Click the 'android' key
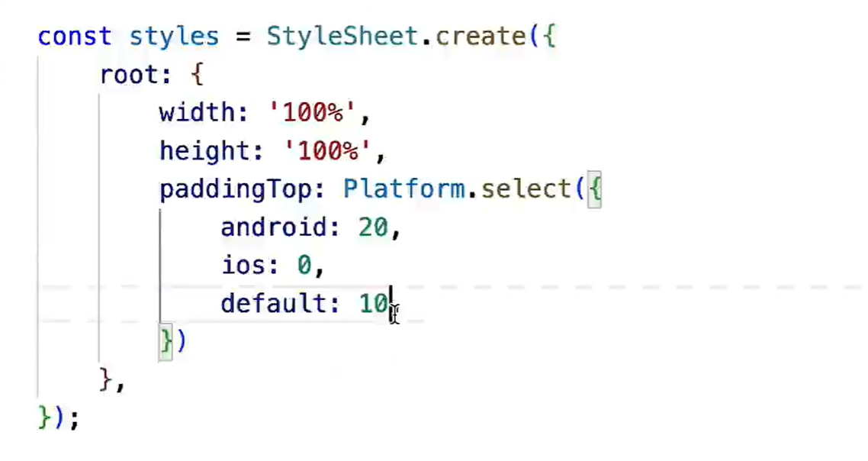868x461 pixels. [272, 227]
